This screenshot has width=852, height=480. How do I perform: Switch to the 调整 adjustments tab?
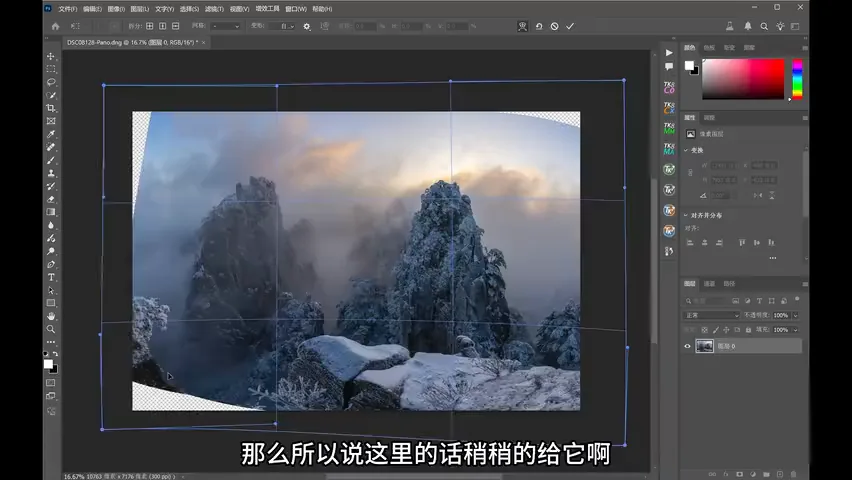pos(710,117)
